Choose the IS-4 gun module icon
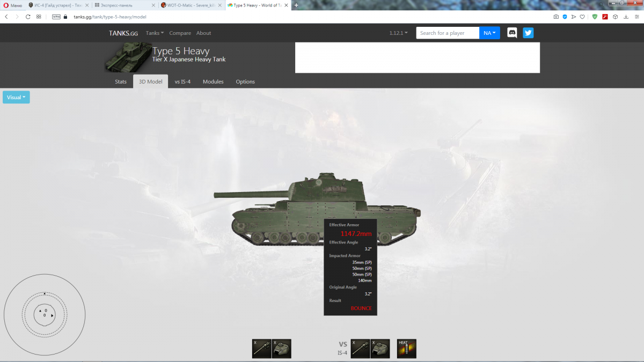 [x=360, y=349]
